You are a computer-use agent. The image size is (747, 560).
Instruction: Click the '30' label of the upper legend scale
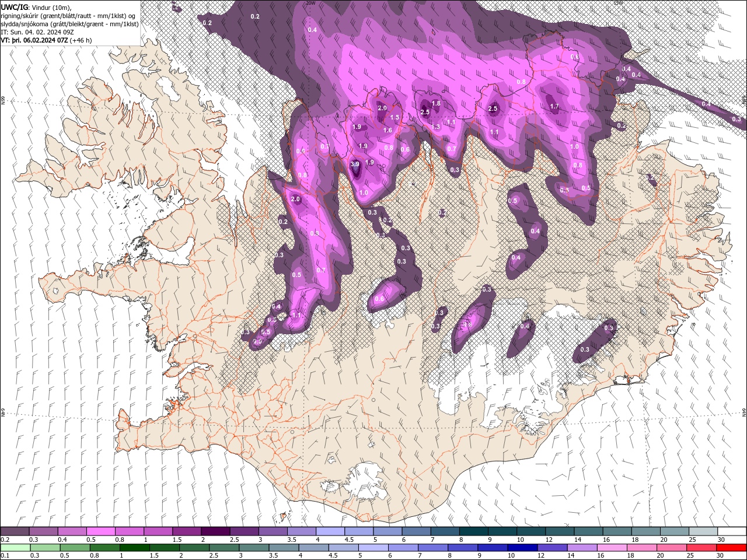[x=721, y=540]
